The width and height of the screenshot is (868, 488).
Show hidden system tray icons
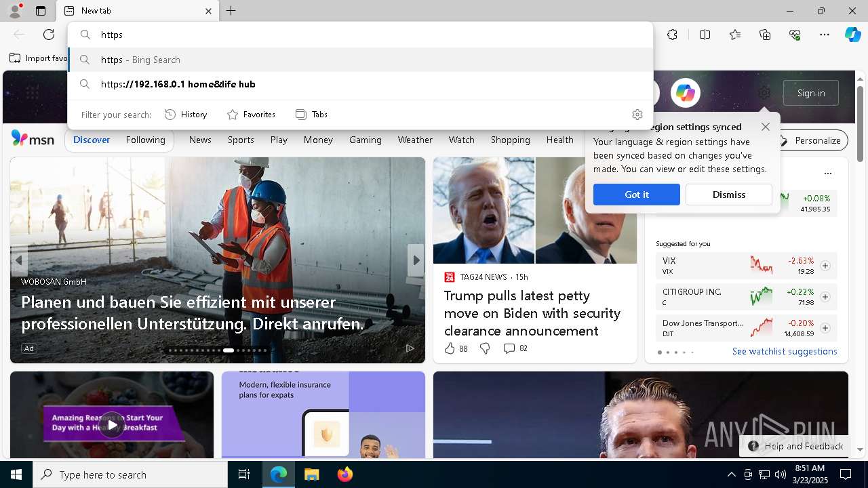tap(731, 474)
